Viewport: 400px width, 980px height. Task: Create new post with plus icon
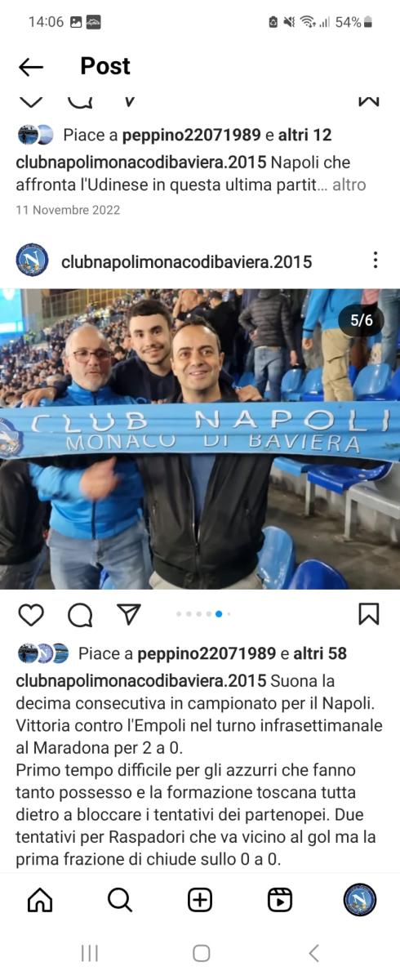point(200,900)
